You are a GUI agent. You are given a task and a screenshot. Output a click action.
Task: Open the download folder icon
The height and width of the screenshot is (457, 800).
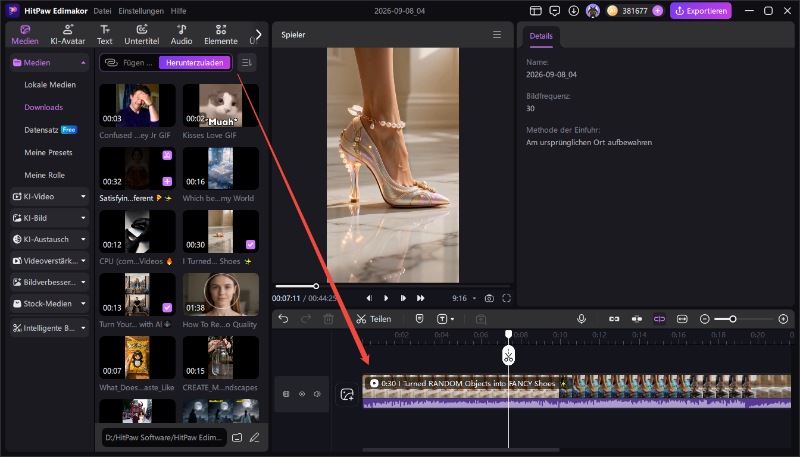[x=237, y=438]
